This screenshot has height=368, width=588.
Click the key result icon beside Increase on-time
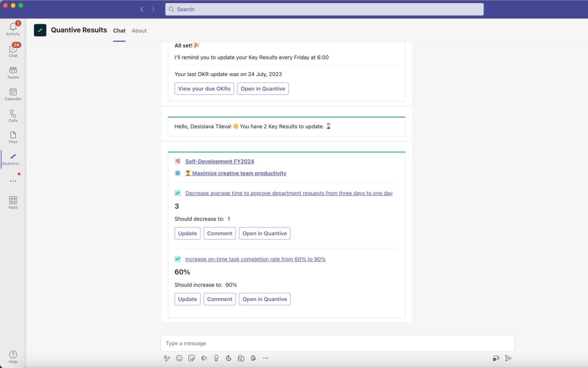tap(178, 259)
